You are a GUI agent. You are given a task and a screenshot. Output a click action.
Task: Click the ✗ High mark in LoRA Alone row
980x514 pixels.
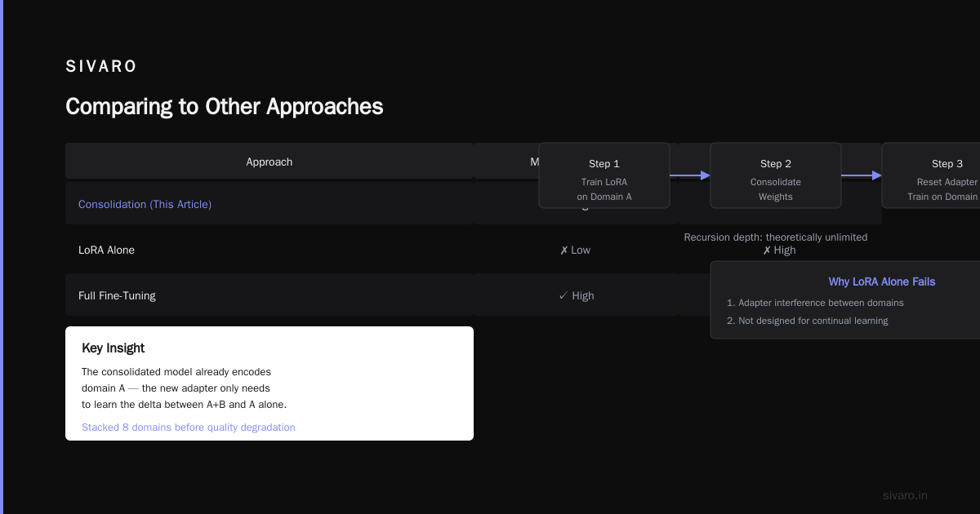[779, 250]
